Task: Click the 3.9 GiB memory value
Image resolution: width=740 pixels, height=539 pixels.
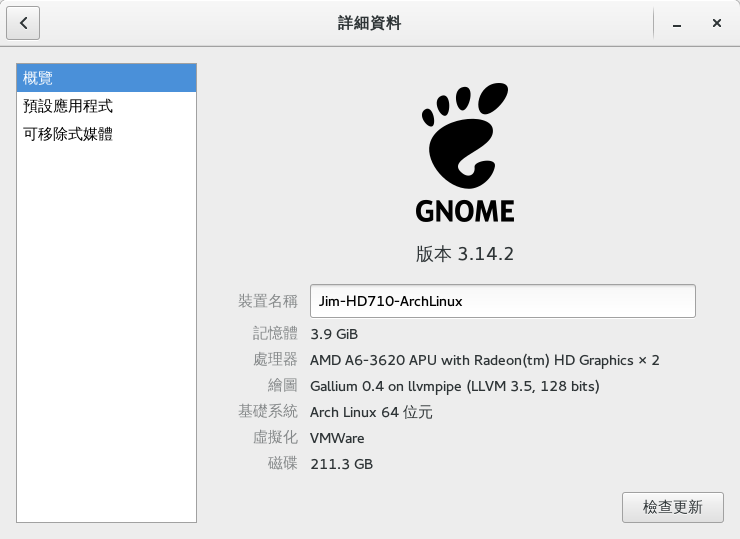Action: click(x=334, y=334)
